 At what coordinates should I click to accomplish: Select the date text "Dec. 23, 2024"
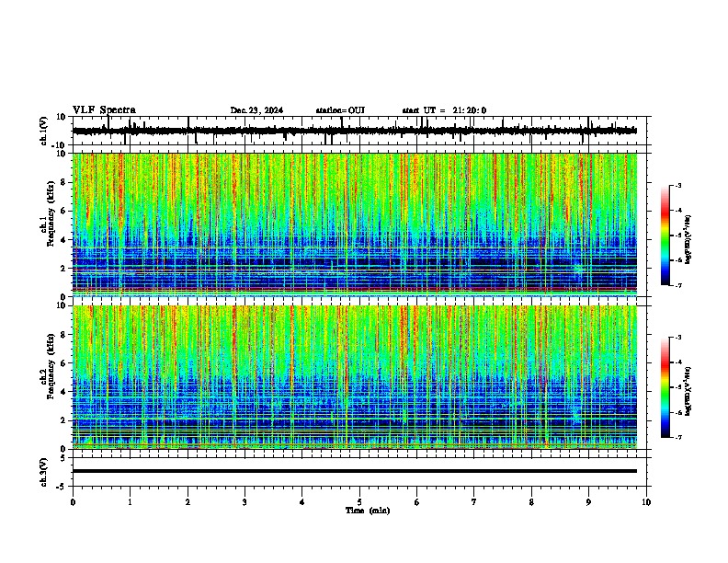(256, 110)
